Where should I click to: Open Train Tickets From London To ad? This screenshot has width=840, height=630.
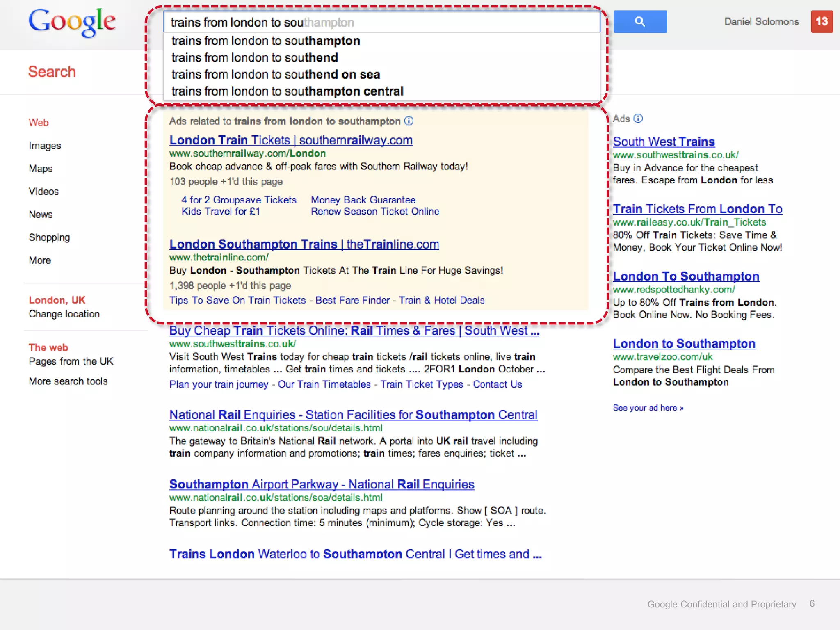[697, 209]
